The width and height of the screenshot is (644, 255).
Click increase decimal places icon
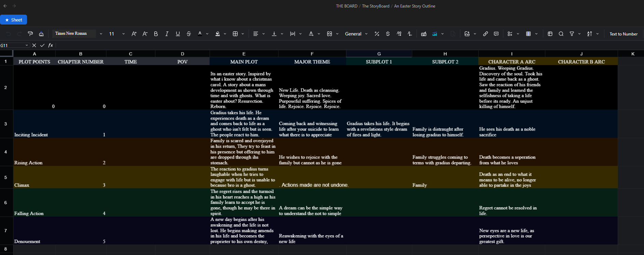pyautogui.click(x=399, y=34)
